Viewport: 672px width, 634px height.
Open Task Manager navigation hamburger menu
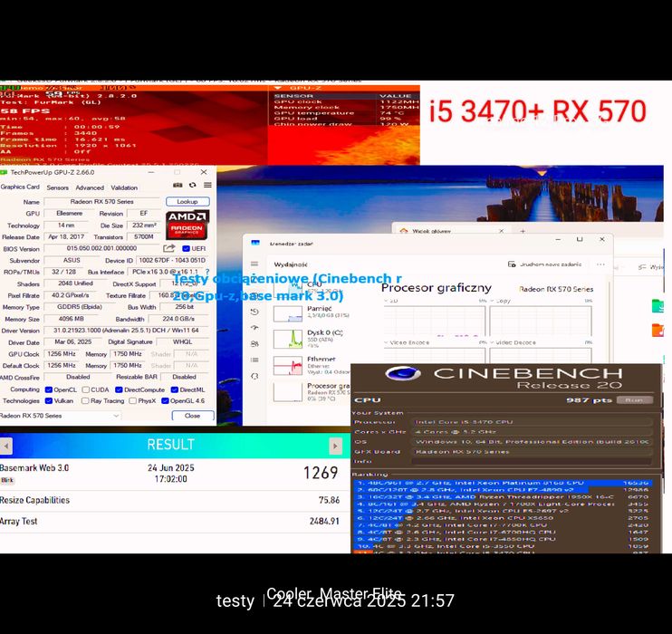(x=254, y=264)
